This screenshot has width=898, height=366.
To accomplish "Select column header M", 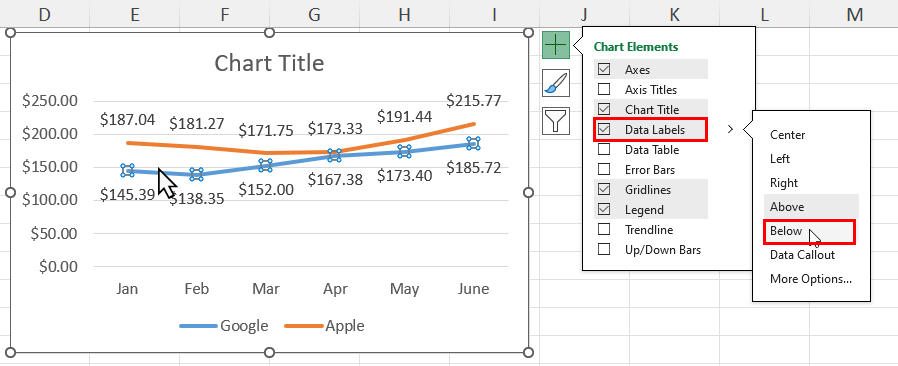I will (x=854, y=14).
